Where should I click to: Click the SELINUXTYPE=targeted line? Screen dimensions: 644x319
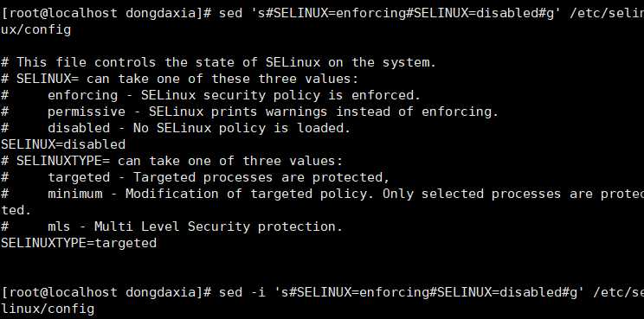point(79,243)
